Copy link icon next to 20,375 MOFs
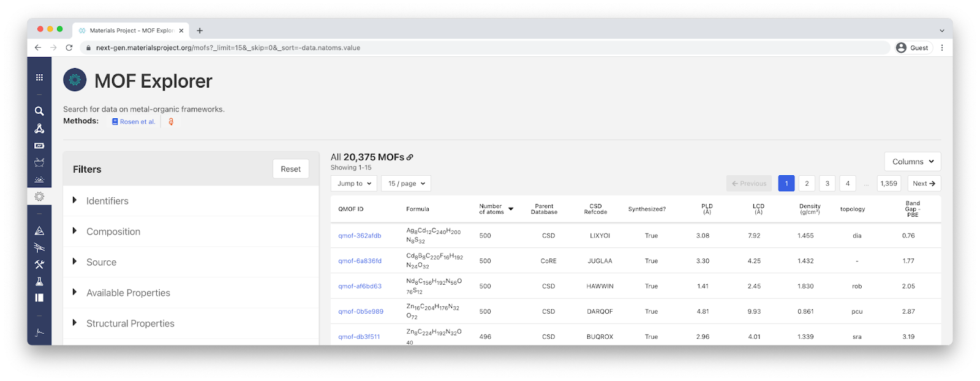The height and width of the screenshot is (381, 980). [x=410, y=157]
